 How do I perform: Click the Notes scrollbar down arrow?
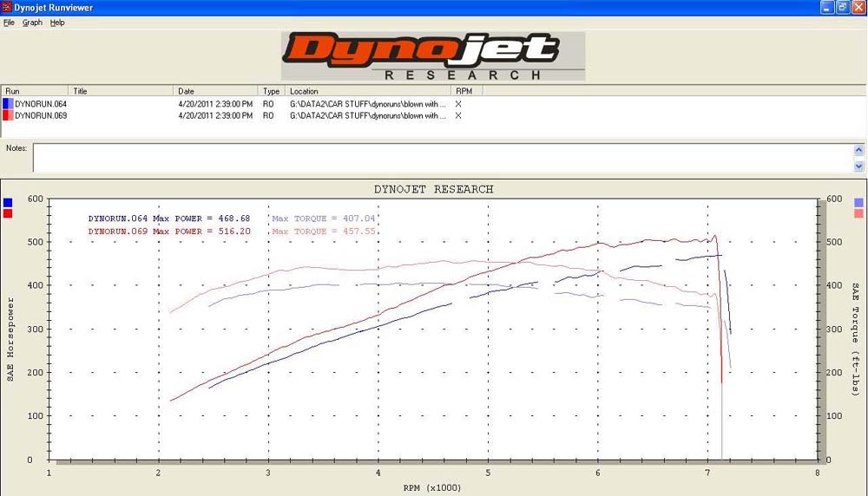858,166
